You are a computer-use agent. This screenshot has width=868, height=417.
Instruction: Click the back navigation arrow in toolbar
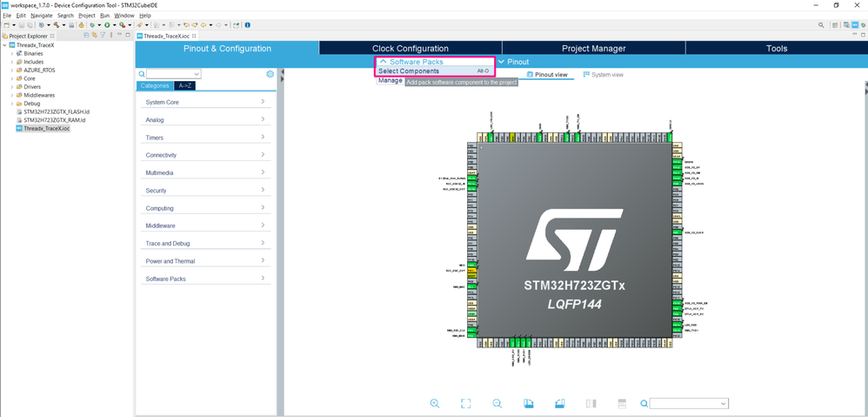pos(204,25)
